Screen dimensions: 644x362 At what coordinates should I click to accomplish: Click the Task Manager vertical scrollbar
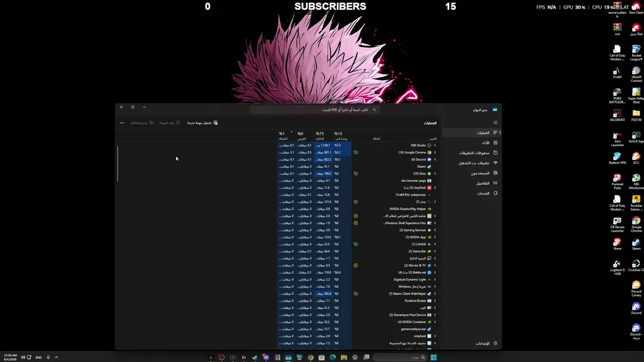click(118, 163)
